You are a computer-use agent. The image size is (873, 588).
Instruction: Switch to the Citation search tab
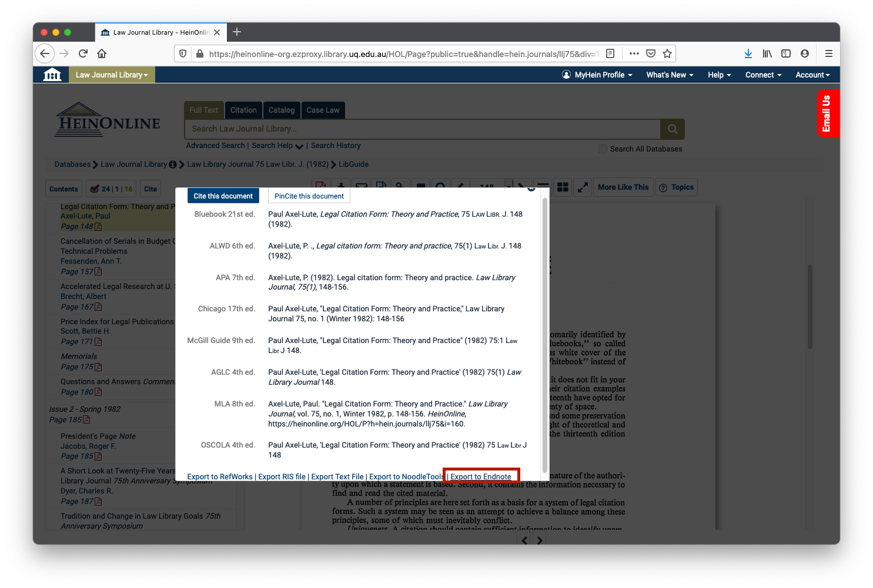243,110
